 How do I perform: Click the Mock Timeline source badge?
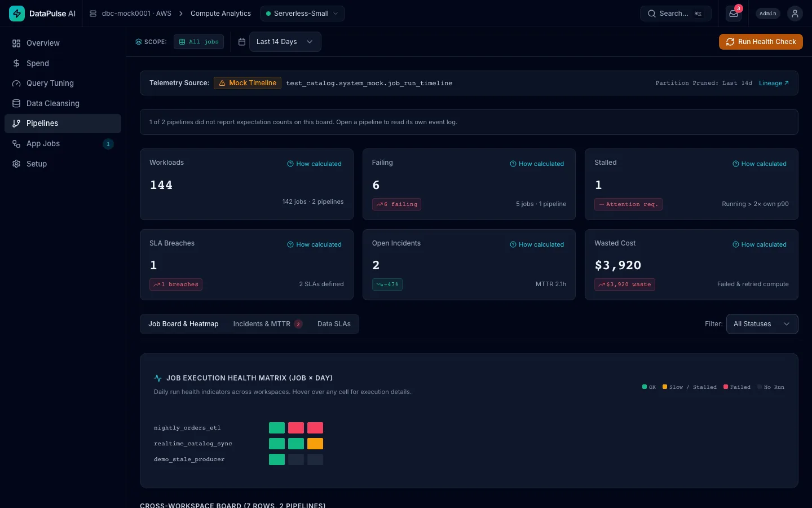point(248,83)
